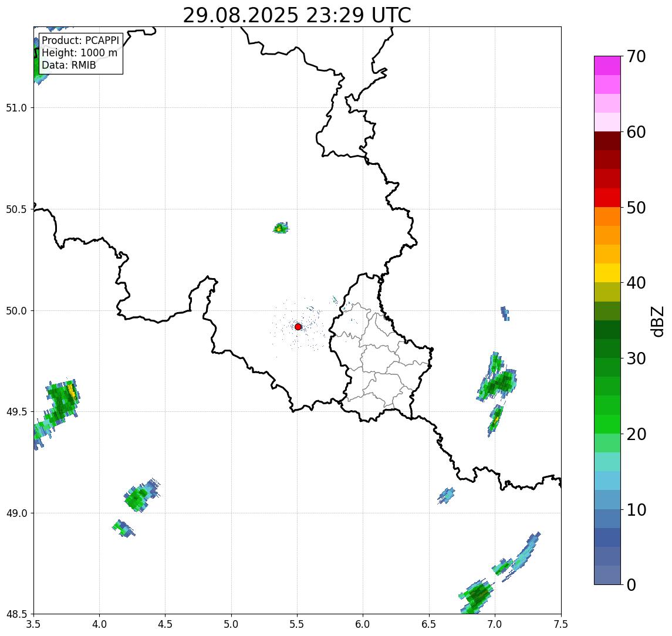Click the colorbar tick label "40"

pos(636,283)
